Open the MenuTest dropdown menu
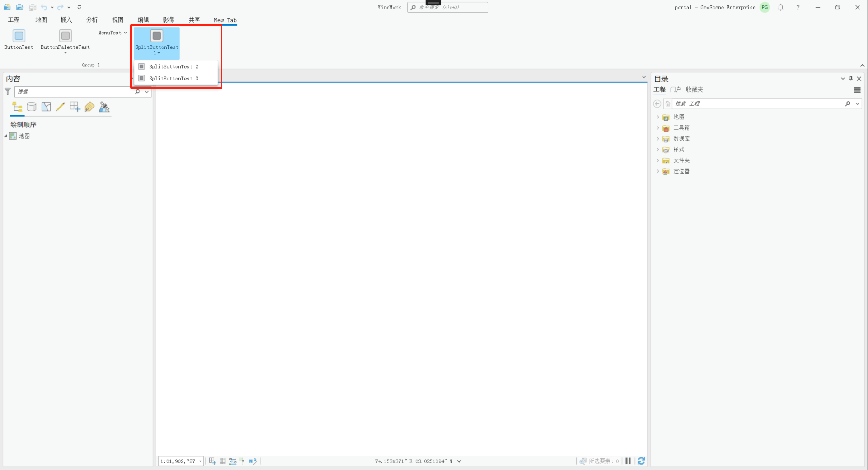The height and width of the screenshot is (470, 868). pos(113,33)
